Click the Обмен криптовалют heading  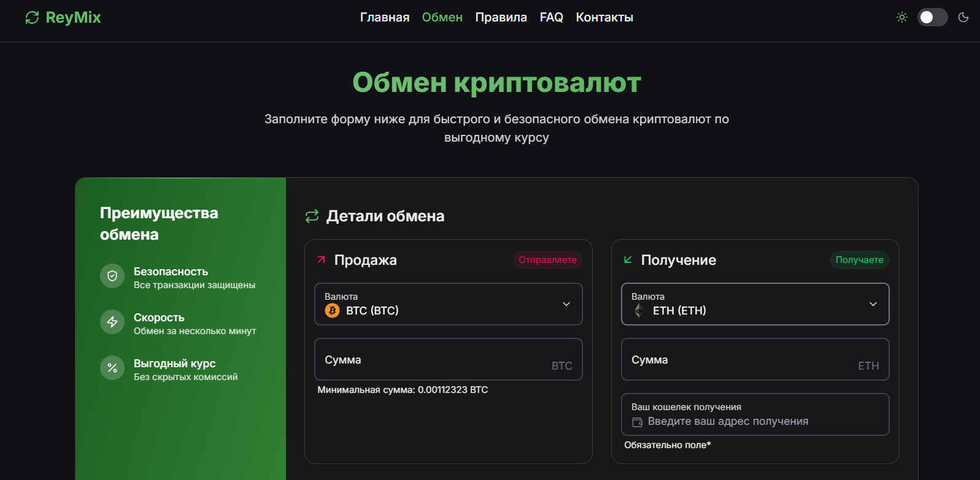point(496,82)
